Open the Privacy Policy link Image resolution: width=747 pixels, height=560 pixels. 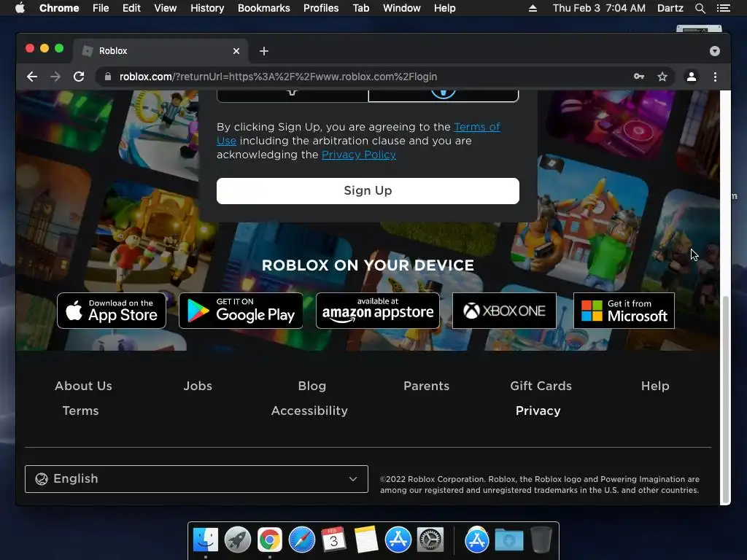point(359,155)
